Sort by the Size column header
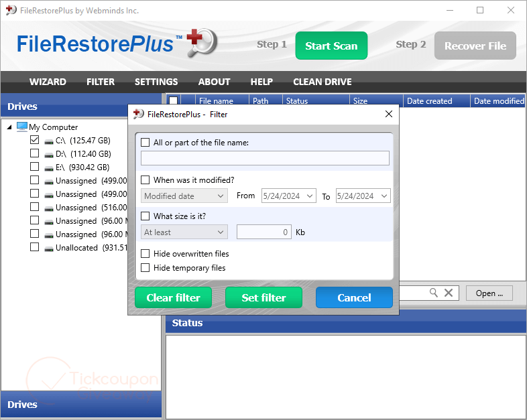 pos(376,100)
